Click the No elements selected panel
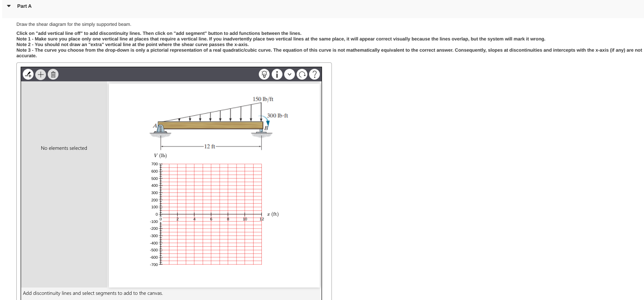This screenshot has height=300, width=644. pyautogui.click(x=64, y=148)
